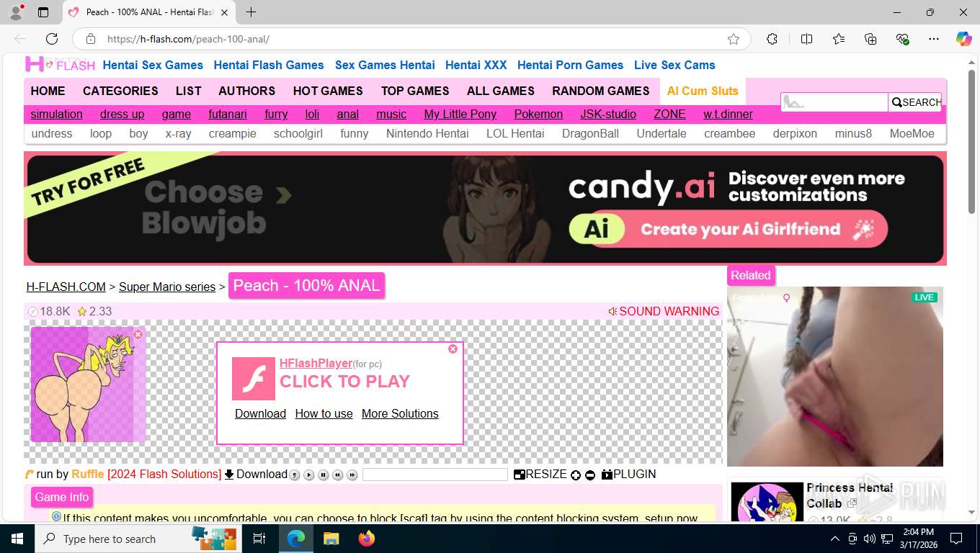Click the Download link below the player
The width and height of the screenshot is (980, 553).
[x=256, y=475]
